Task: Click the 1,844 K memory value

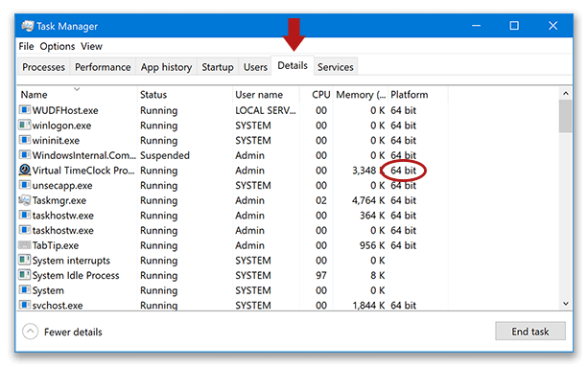Action: click(x=368, y=306)
